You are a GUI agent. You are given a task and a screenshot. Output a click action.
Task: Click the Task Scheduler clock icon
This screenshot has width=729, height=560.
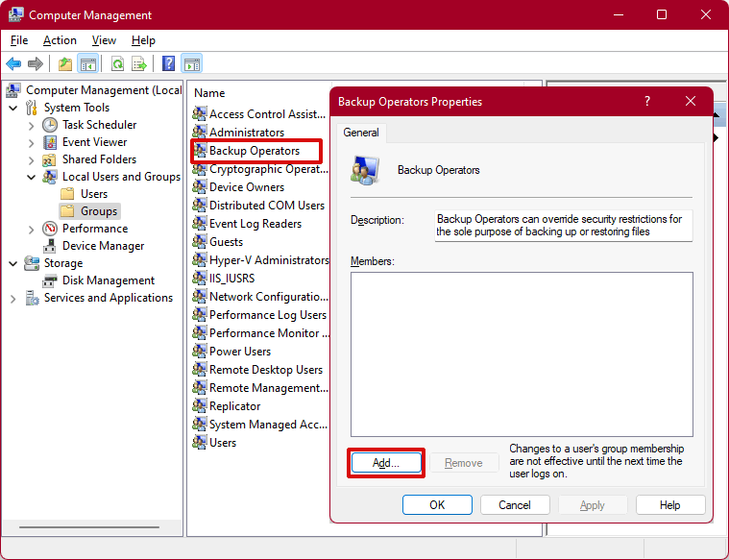50,125
